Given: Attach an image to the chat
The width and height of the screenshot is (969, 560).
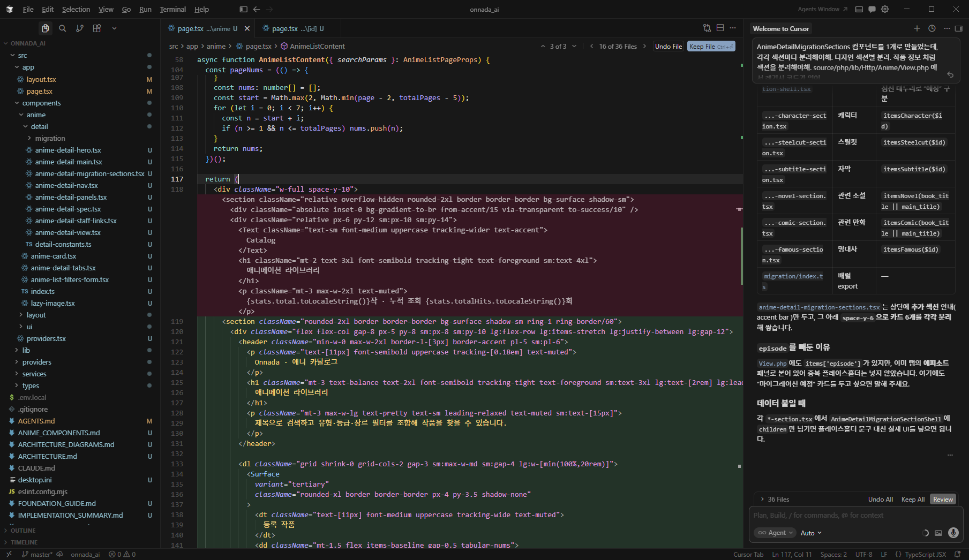Looking at the screenshot, I should pos(938,533).
